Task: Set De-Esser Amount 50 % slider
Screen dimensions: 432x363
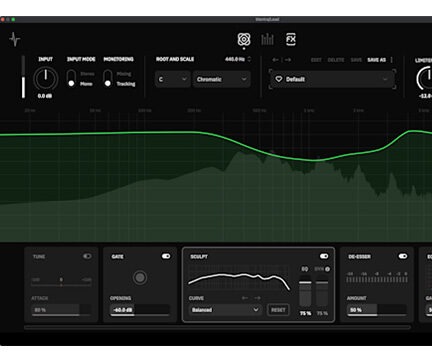Action: coord(377,310)
